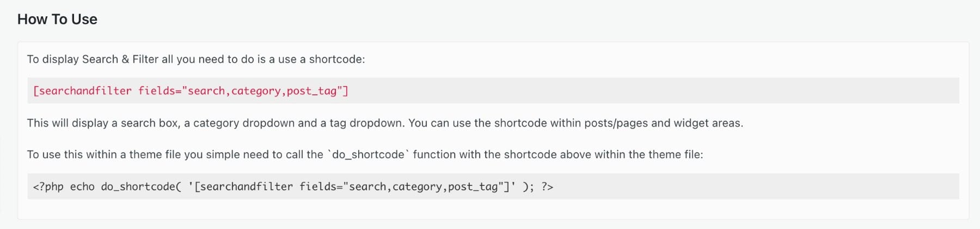
Task: Click "category" in the red shortcode
Action: [255, 91]
